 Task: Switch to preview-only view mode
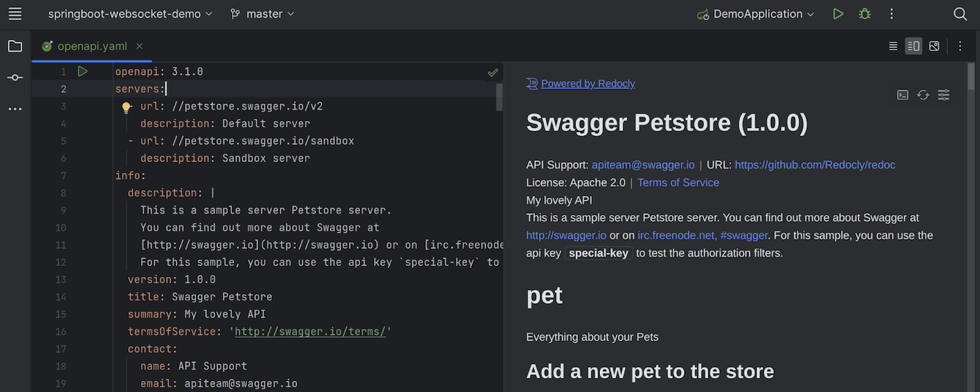pyautogui.click(x=934, y=46)
